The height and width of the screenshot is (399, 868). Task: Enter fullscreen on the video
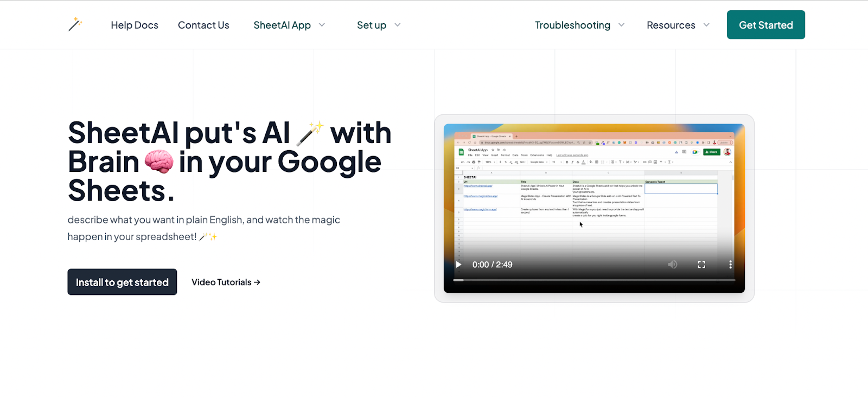point(701,265)
